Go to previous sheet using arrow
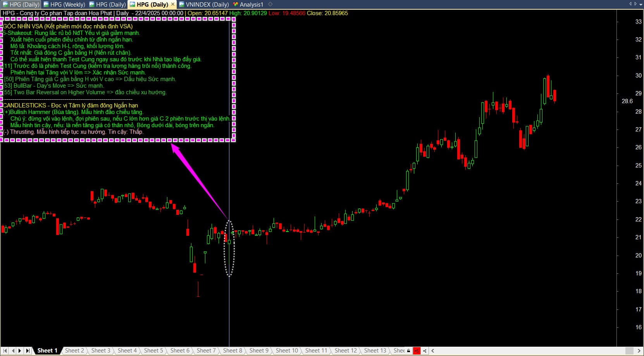 point(13,351)
